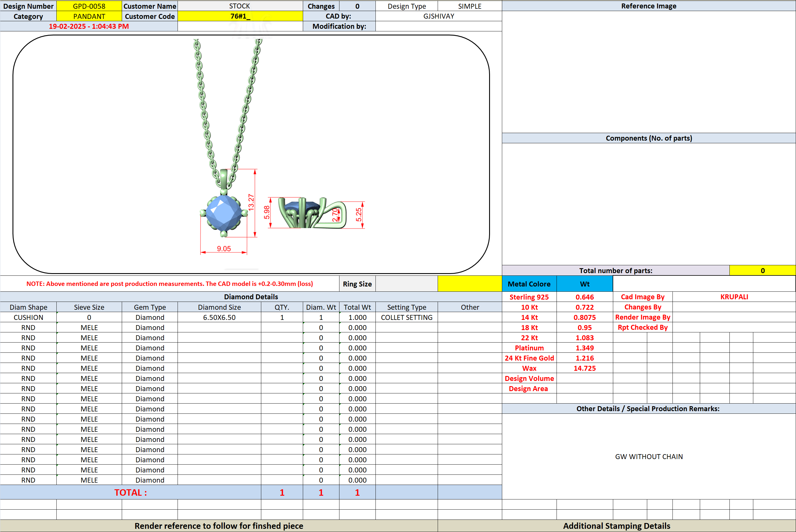
Task: Click the red TOTAL : label
Action: [130, 492]
